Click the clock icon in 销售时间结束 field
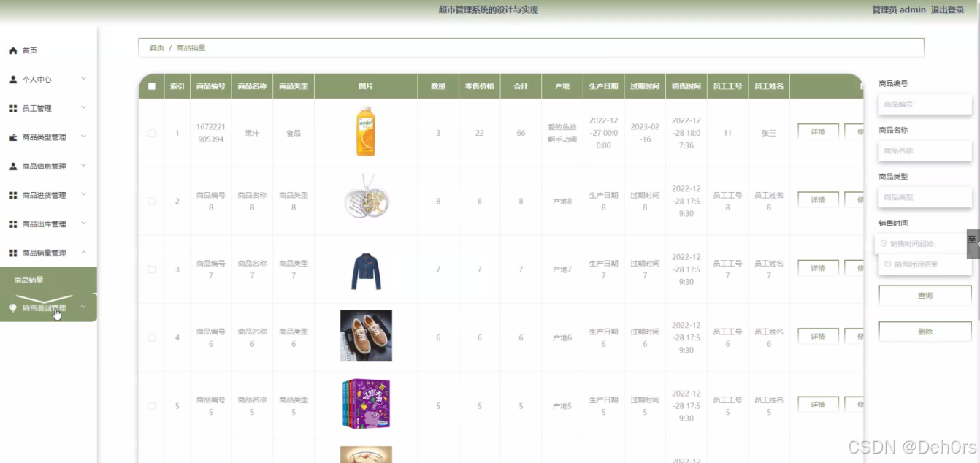 (888, 264)
